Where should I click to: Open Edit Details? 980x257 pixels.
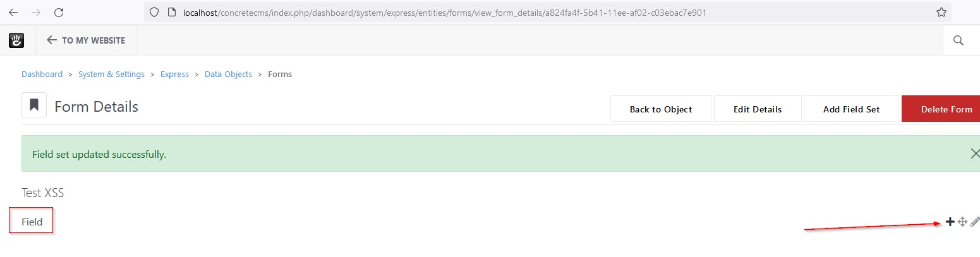coord(758,109)
